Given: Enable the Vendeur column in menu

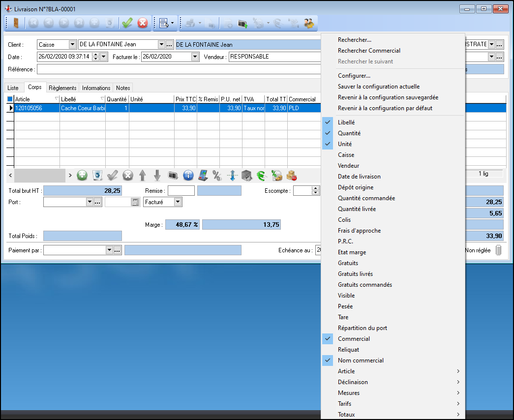Looking at the screenshot, I should 348,166.
